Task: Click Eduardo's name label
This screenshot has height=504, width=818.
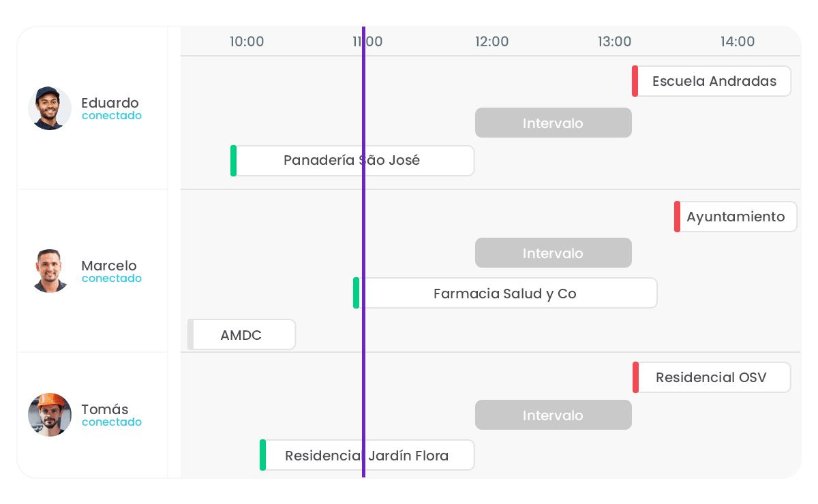Action: coord(110,103)
